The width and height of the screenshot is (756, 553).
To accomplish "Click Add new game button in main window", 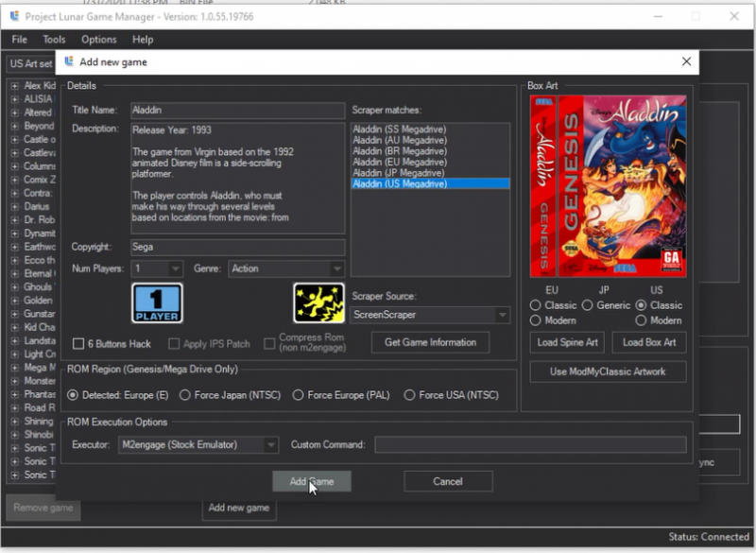I will pyautogui.click(x=239, y=509).
